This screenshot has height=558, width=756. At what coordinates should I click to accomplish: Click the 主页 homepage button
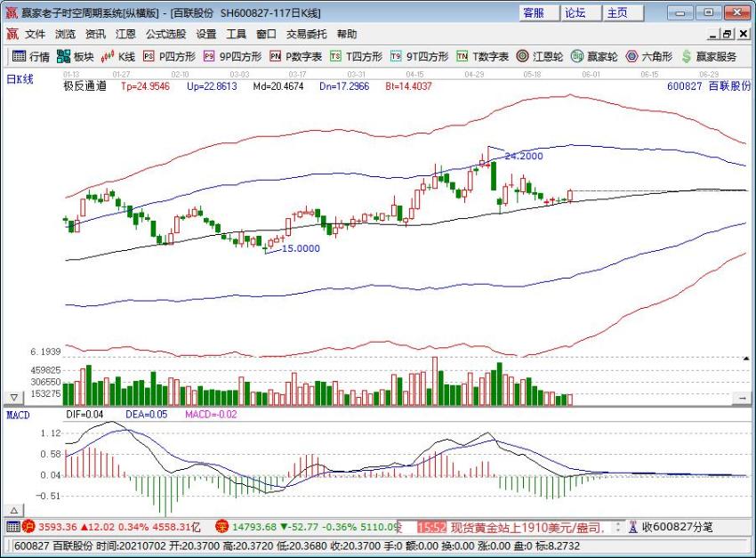pyautogui.click(x=623, y=13)
